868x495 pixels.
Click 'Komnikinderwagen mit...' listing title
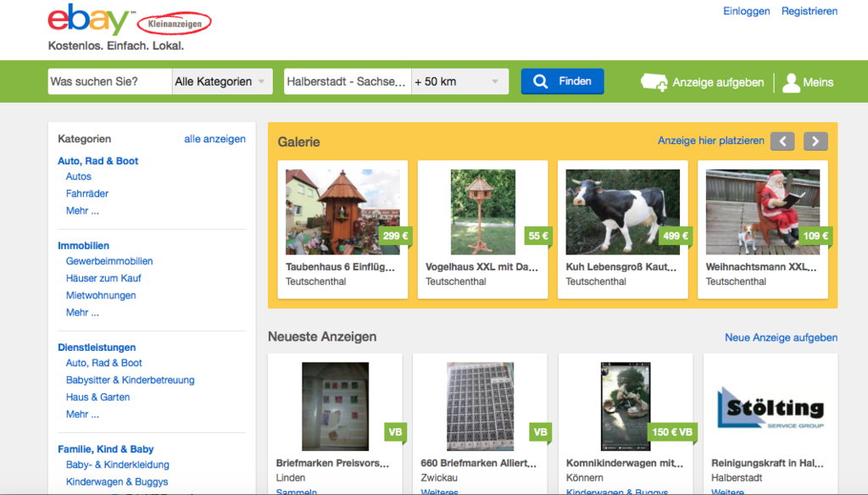coord(625,464)
